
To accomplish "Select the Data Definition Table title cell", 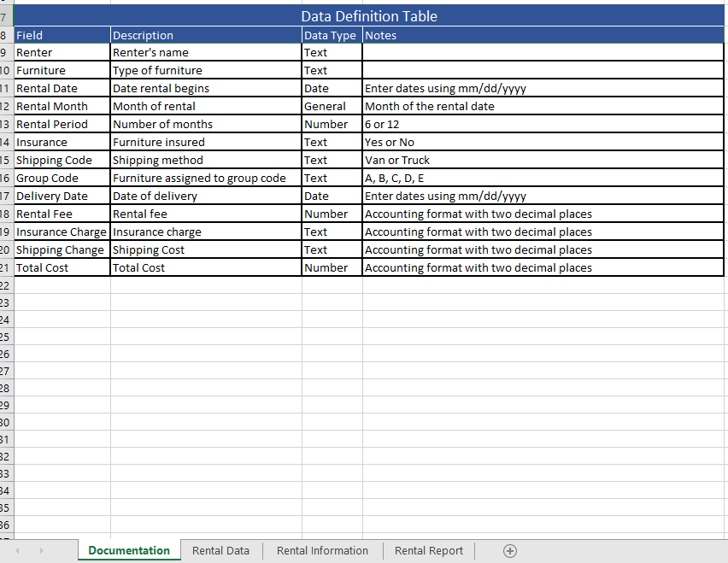I will [x=369, y=16].
